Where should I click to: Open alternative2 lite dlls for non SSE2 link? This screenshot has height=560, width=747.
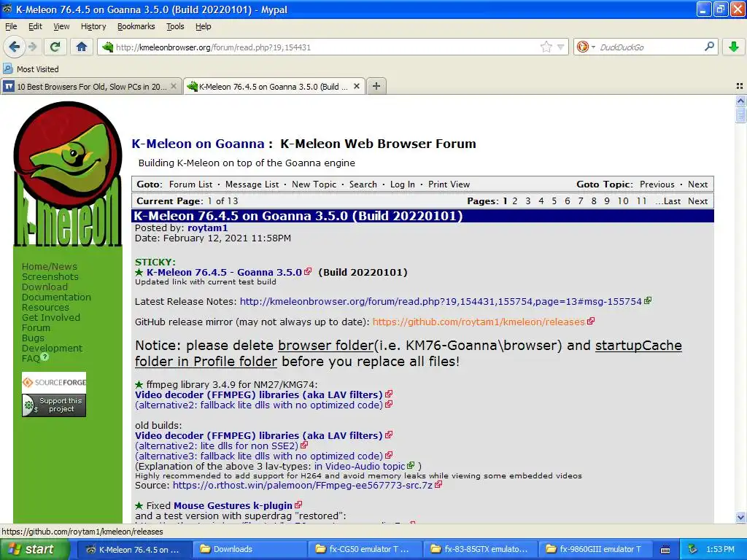coord(216,446)
